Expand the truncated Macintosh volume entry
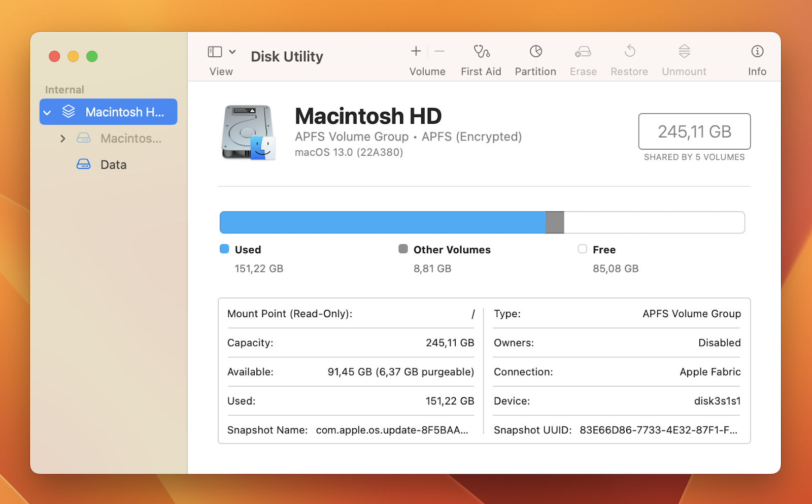Viewport: 812px width, 504px height. click(x=62, y=138)
